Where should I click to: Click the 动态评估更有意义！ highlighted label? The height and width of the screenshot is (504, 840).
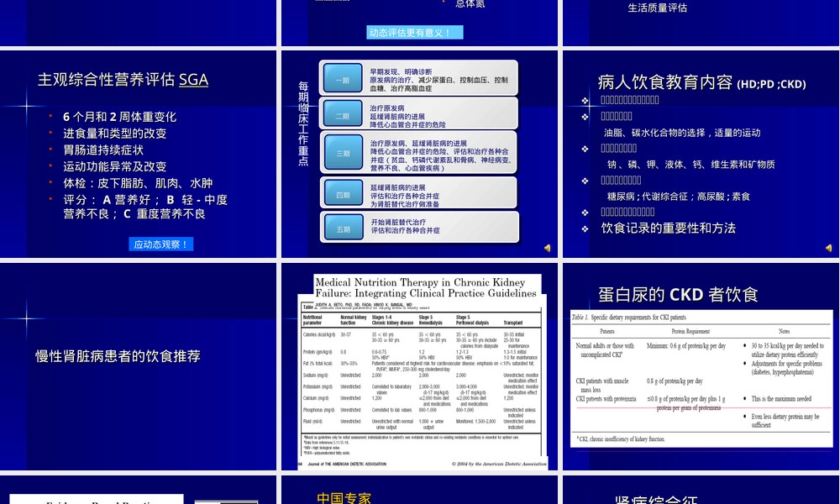415,32
